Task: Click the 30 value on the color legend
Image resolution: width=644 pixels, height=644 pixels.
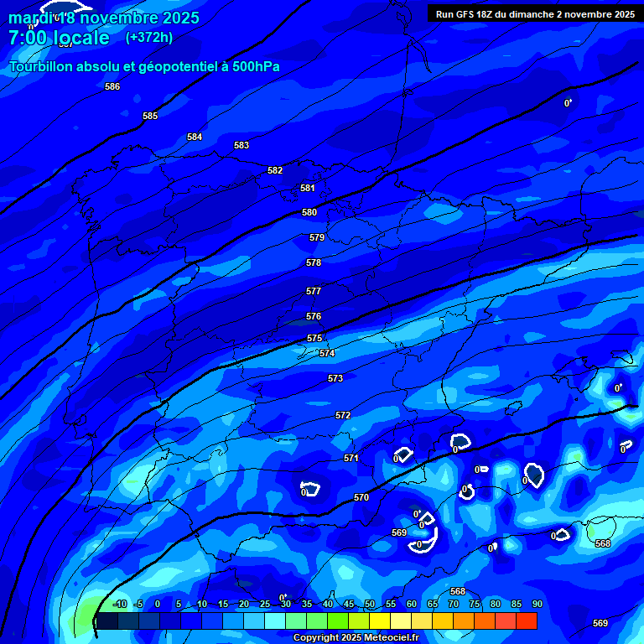Action: click(285, 605)
